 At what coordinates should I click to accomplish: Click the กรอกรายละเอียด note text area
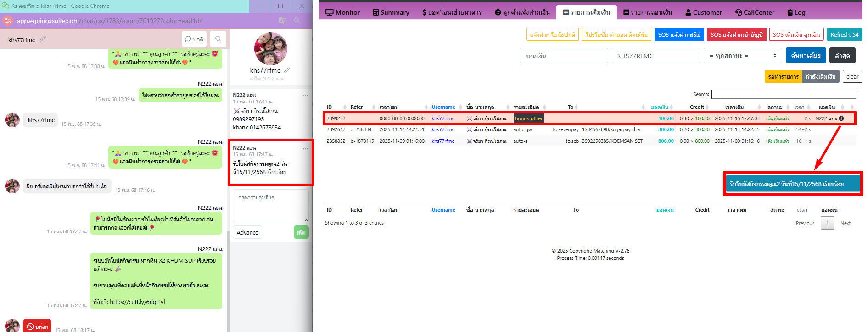270,206
